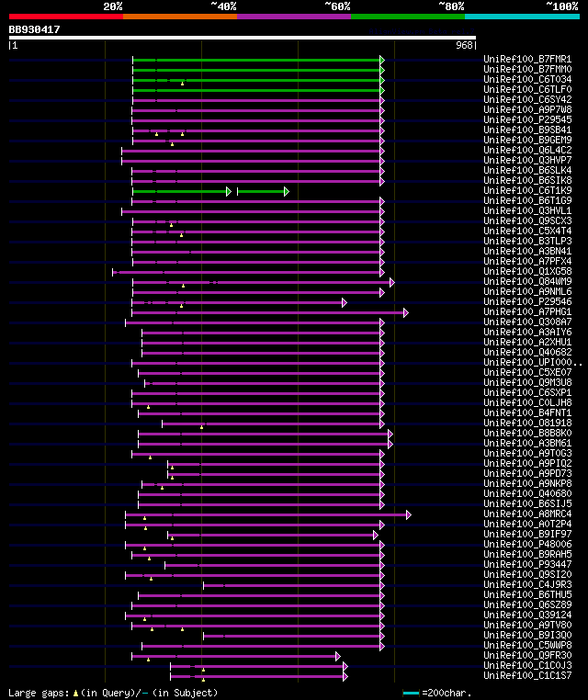Select the UniRef100_C6T1K9 label
The height and width of the screenshot is (700, 588).
tap(527, 191)
